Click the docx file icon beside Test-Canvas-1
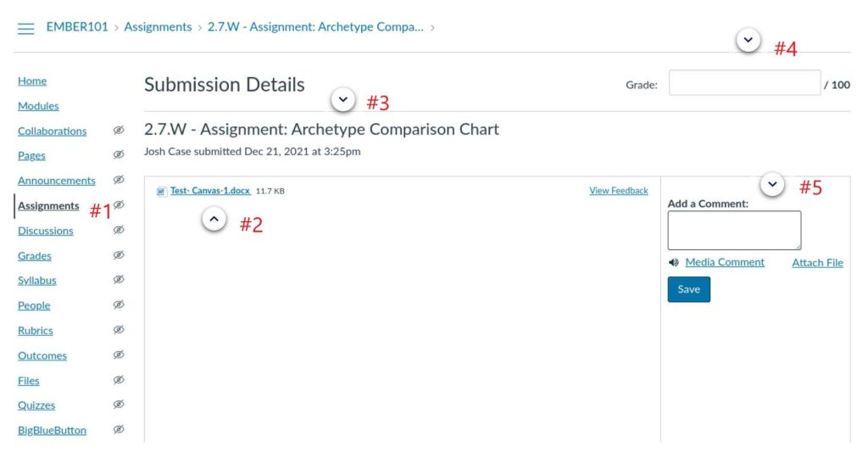The width and height of the screenshot is (868, 469). [161, 192]
